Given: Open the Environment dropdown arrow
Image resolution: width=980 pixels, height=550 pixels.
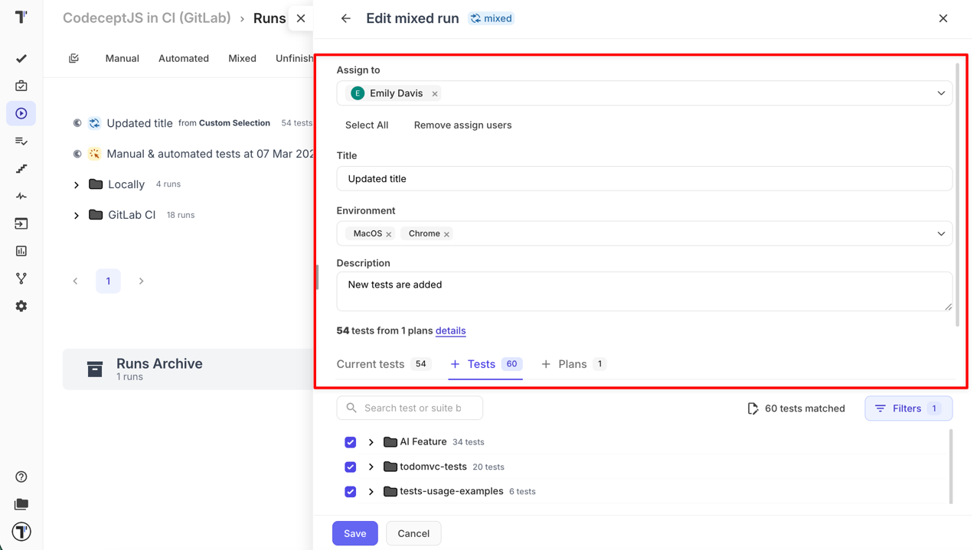Looking at the screenshot, I should click(x=941, y=234).
